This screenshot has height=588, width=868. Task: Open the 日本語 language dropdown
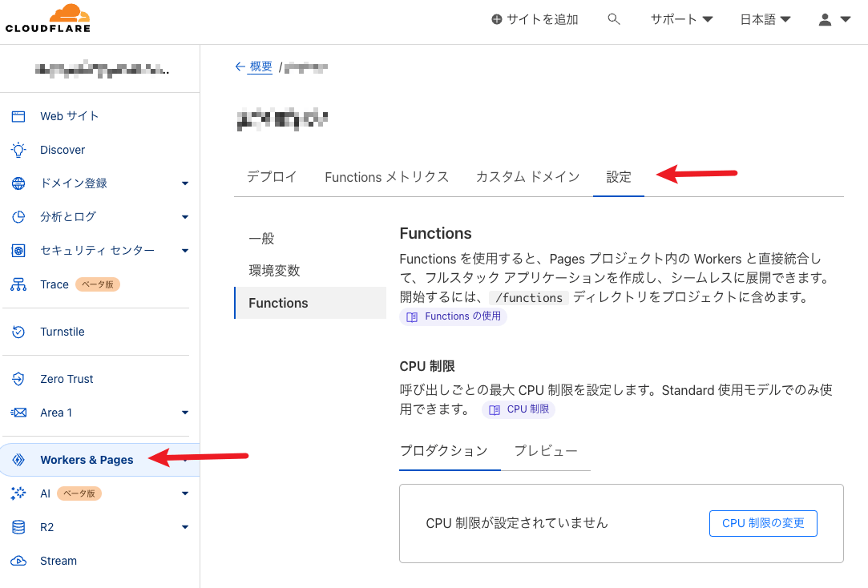(765, 19)
